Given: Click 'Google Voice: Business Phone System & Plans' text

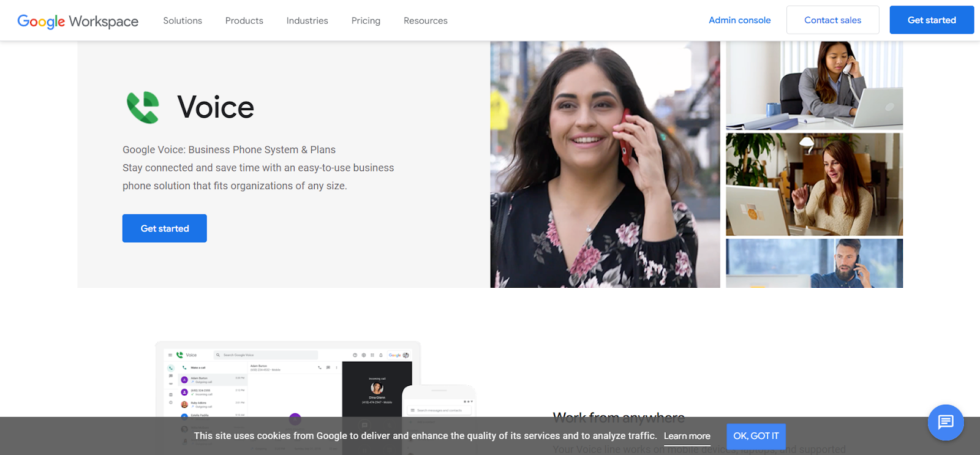Looking at the screenshot, I should pyautogui.click(x=229, y=150).
